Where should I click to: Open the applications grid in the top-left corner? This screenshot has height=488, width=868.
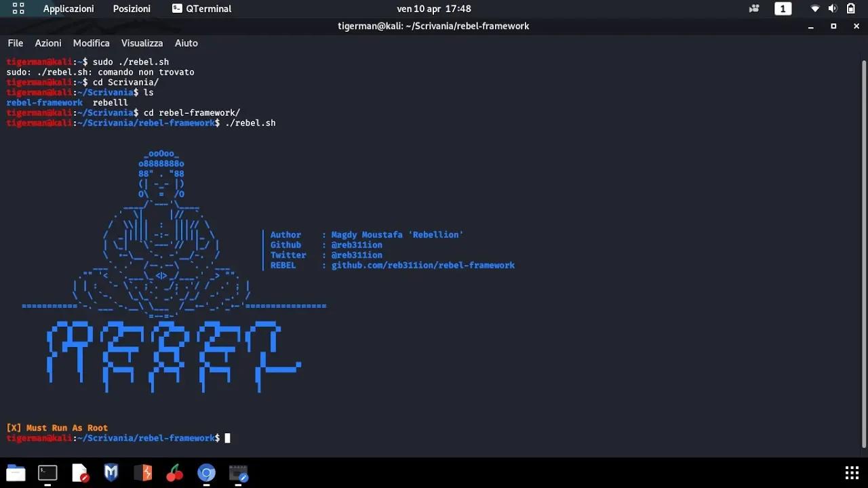(18, 9)
